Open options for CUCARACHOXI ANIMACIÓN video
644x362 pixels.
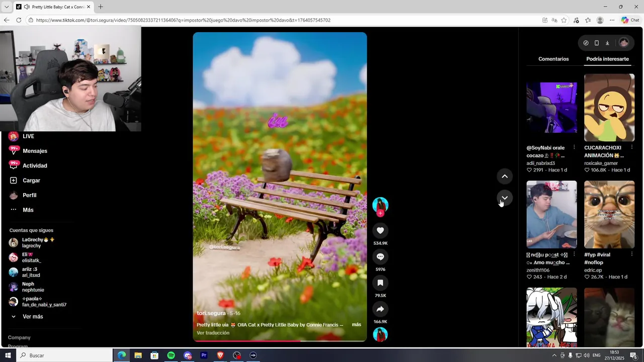click(x=632, y=148)
